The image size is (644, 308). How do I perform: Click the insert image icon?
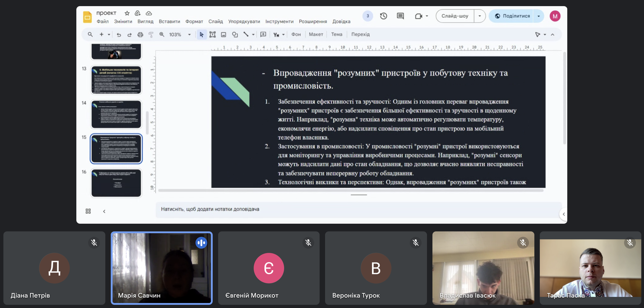(223, 34)
